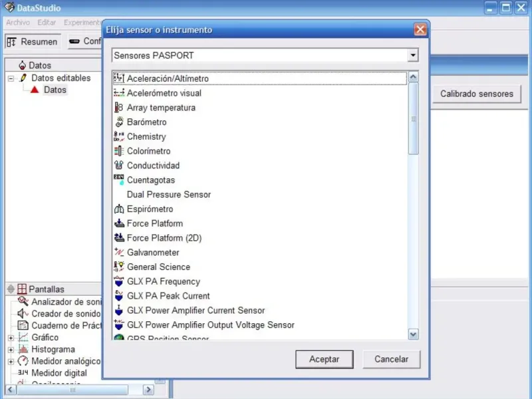Click the left panel scroll left arrow
Image resolution: width=532 pixels, height=399 pixels.
pos(10,390)
